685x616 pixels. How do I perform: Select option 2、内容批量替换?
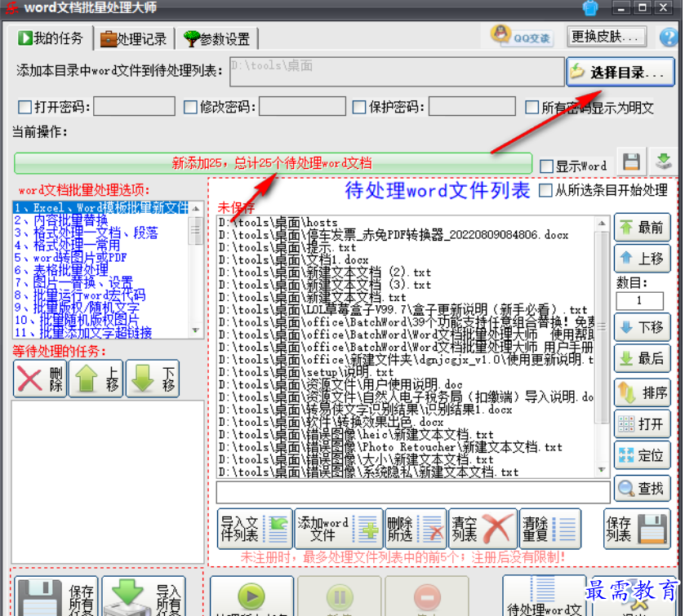61,219
